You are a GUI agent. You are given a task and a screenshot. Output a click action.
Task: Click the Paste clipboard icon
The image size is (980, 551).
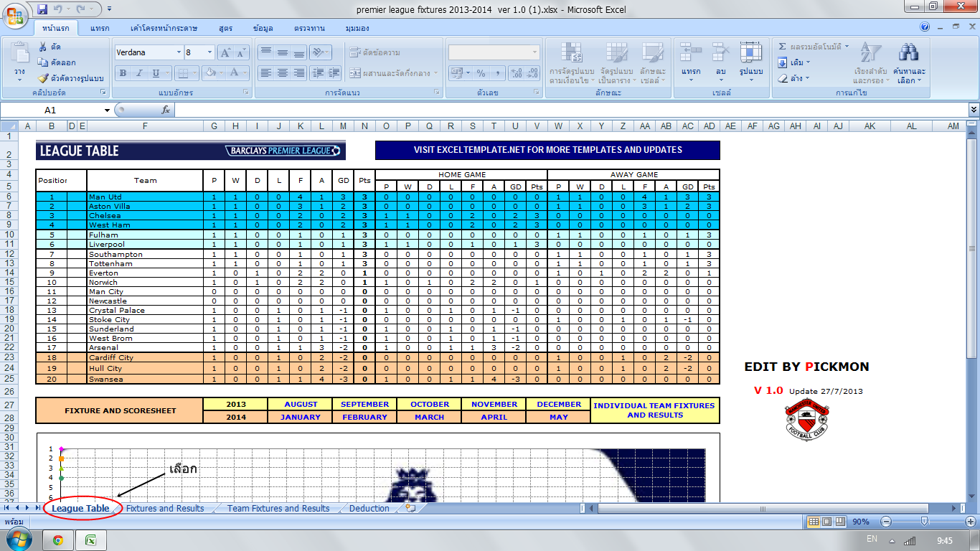coord(19,53)
